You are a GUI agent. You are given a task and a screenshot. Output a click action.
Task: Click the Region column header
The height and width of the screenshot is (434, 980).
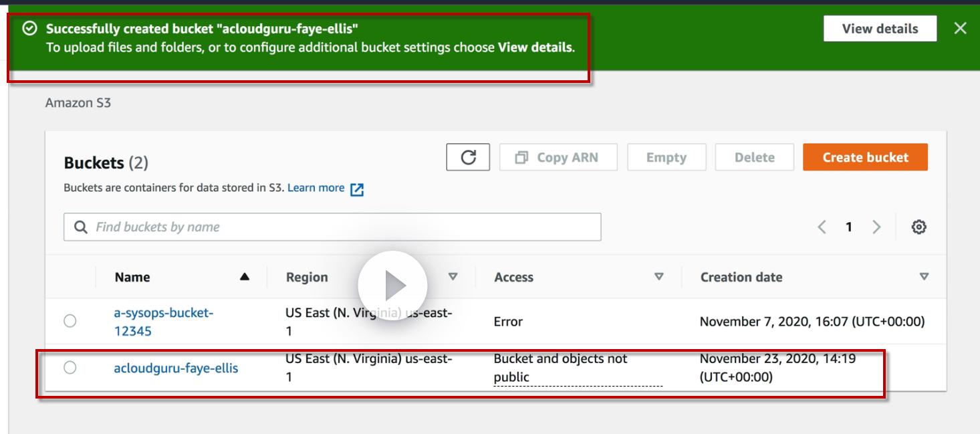[x=307, y=277]
